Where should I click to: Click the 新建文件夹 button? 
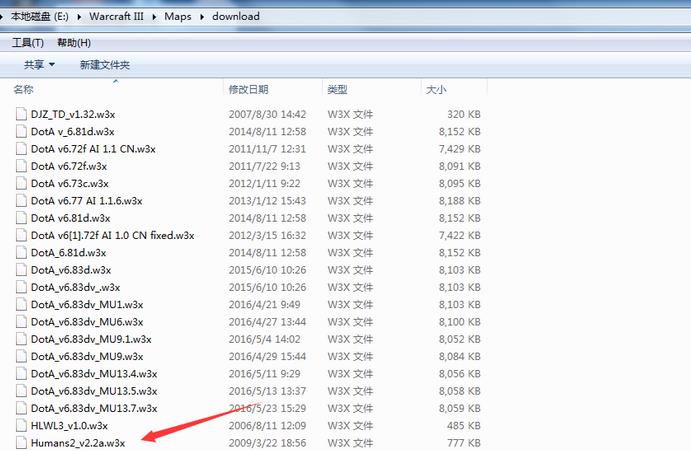105,65
